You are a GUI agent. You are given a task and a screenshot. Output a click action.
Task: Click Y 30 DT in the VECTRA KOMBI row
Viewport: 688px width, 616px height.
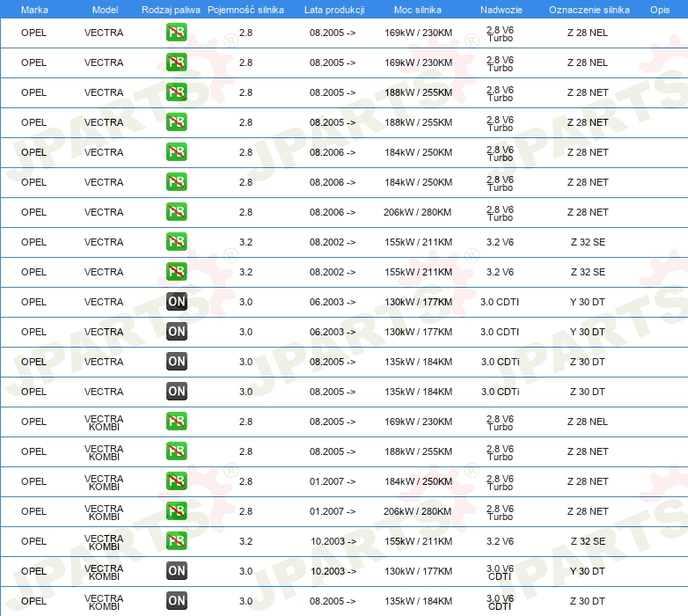pos(587,571)
